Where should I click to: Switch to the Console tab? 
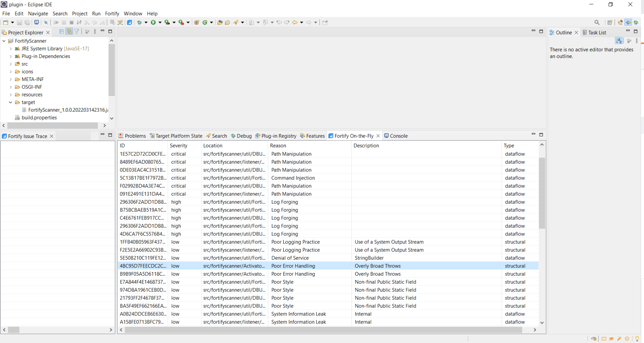tap(396, 136)
